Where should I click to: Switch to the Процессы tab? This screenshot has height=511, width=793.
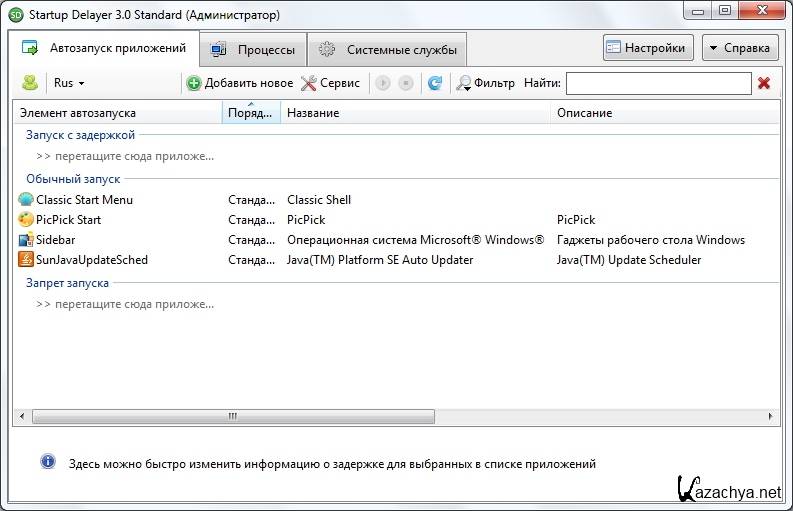[253, 49]
